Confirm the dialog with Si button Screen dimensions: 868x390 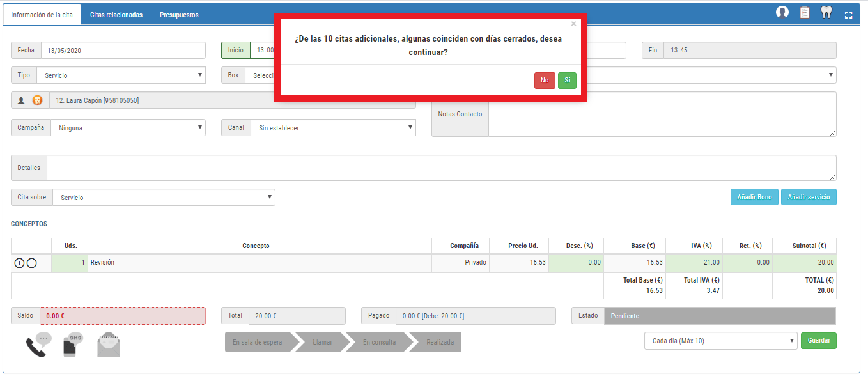coord(567,81)
